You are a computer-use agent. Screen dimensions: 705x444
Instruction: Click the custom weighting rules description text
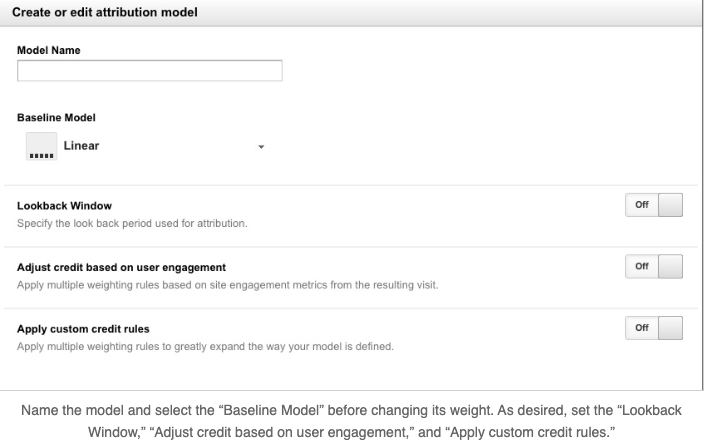click(205, 346)
